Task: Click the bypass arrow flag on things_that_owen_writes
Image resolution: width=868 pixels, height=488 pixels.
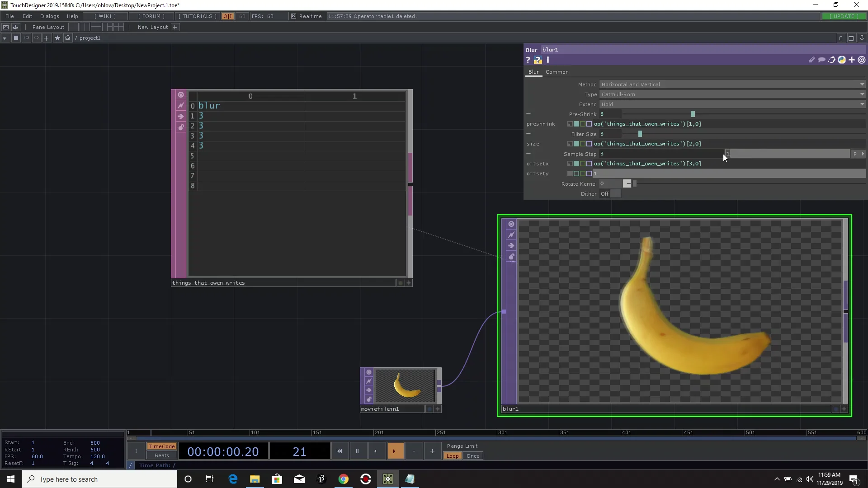Action: (x=181, y=117)
